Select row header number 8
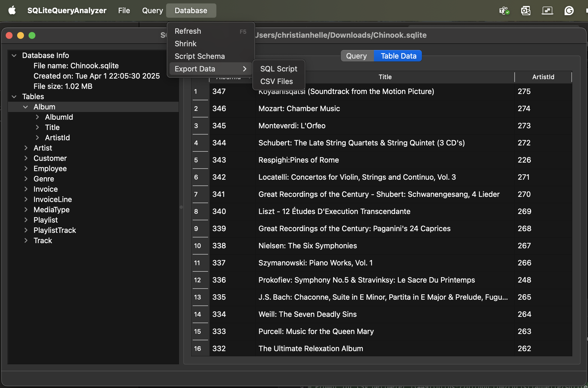Viewport: 588px width, 388px height. coord(200,211)
